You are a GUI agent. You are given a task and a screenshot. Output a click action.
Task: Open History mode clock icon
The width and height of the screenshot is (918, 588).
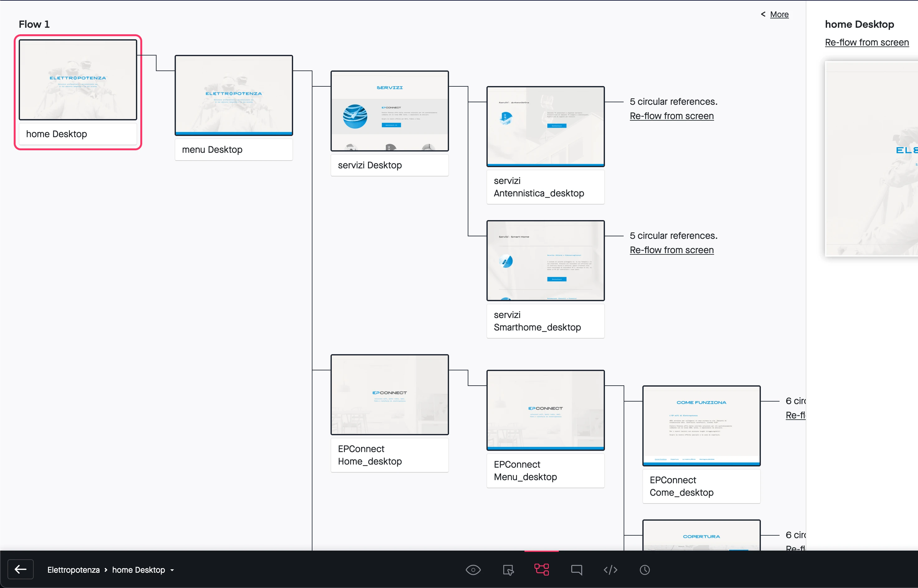(645, 570)
